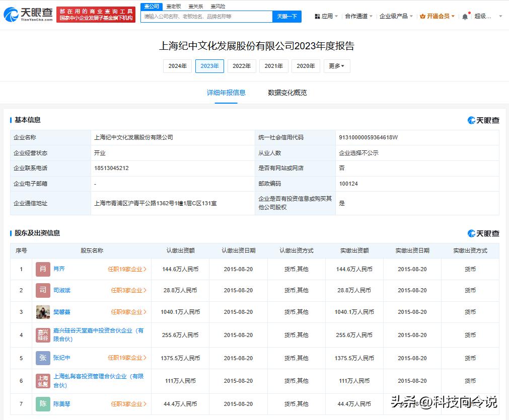Click shareholder avatar icon for 肖齐
Screen dimensions: 509x420
[x=43, y=269]
